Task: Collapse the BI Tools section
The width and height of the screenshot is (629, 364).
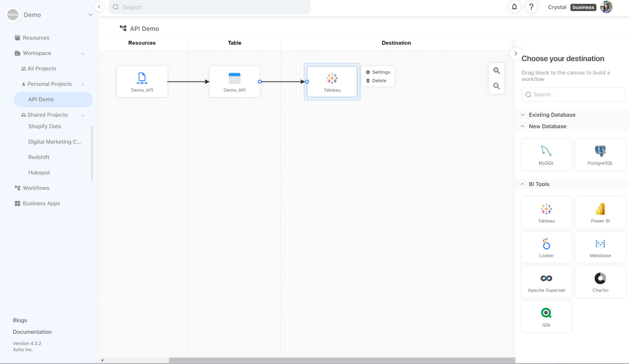Action: coord(539,184)
